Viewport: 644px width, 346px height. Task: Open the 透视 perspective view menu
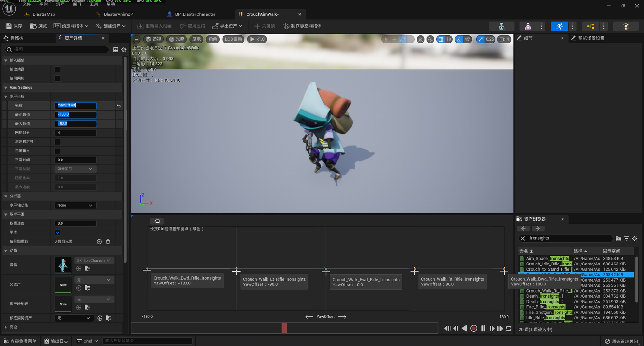(153, 39)
